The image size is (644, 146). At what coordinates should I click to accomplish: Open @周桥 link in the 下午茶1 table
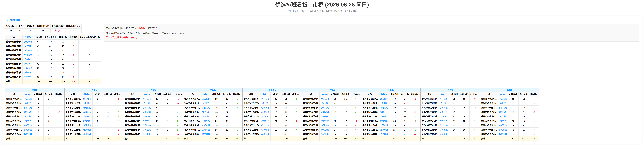click(265, 117)
